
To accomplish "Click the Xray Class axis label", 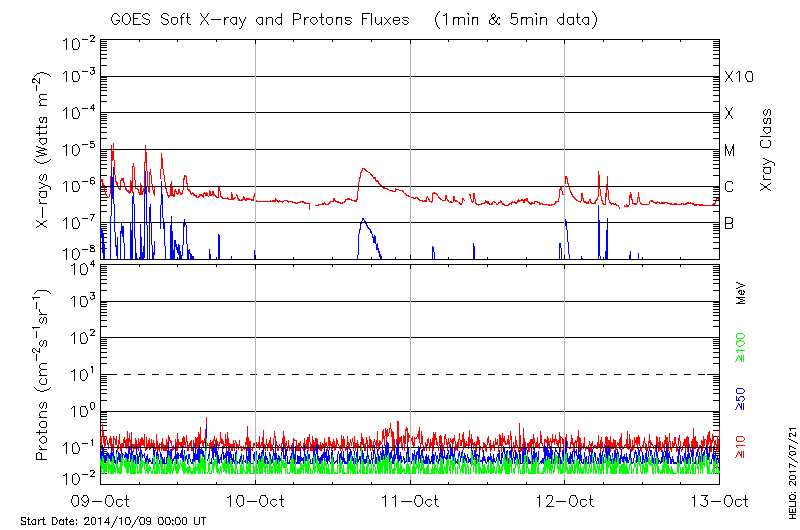I will point(767,150).
